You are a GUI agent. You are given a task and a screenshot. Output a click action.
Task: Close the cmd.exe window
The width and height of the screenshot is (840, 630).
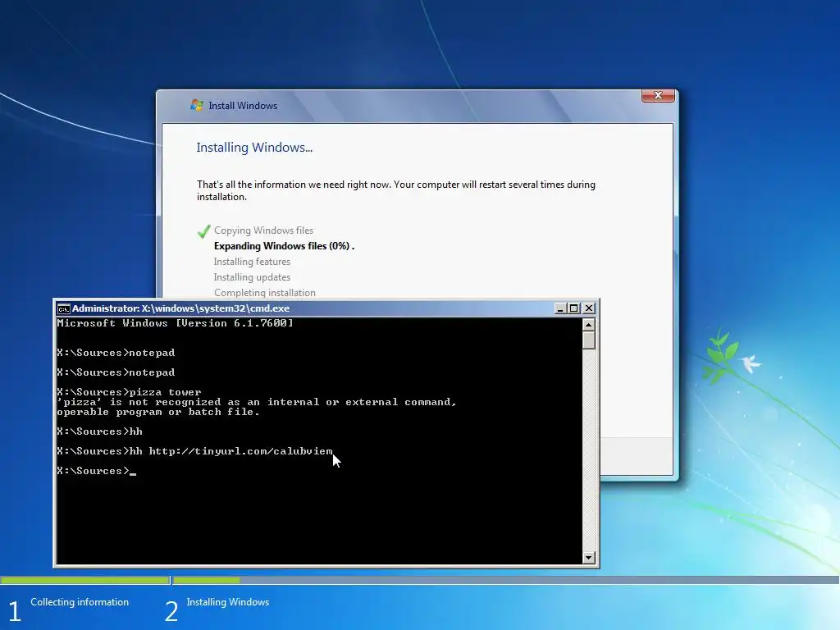coord(589,308)
